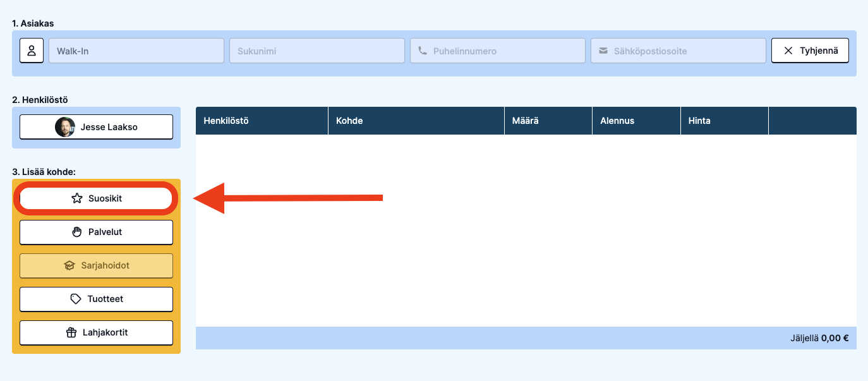
Task: Click the Sarjahoidot button
Action: [x=96, y=265]
